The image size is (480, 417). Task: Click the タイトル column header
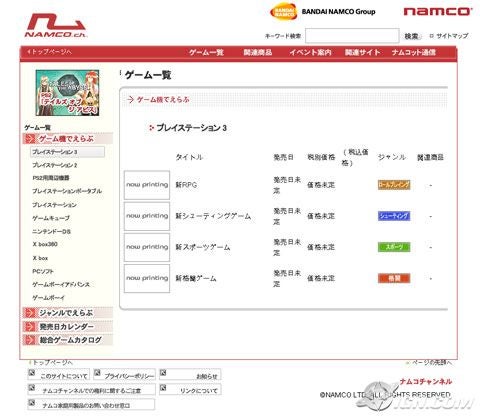(x=189, y=157)
